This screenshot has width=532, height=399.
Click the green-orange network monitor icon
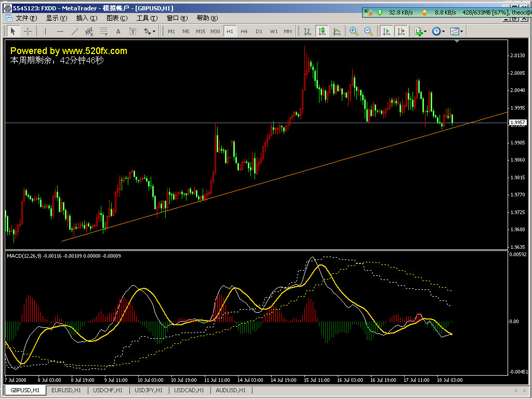pyautogui.click(x=368, y=12)
